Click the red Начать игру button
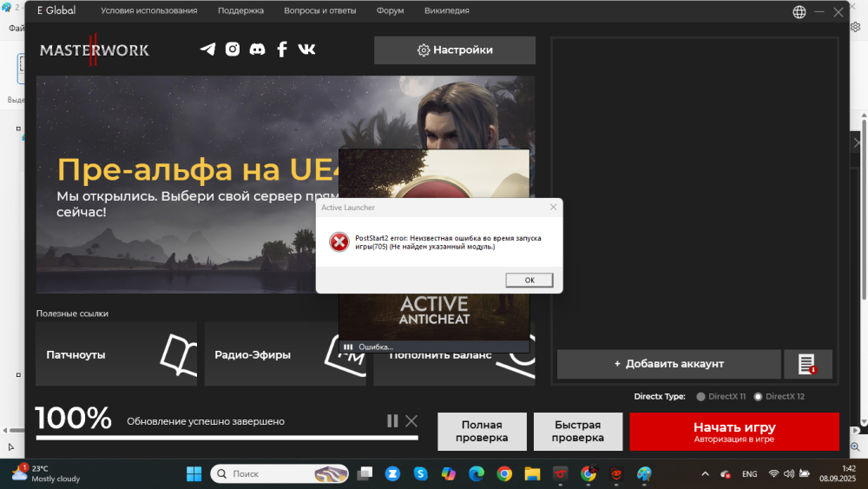This screenshot has width=868, height=489. [733, 432]
